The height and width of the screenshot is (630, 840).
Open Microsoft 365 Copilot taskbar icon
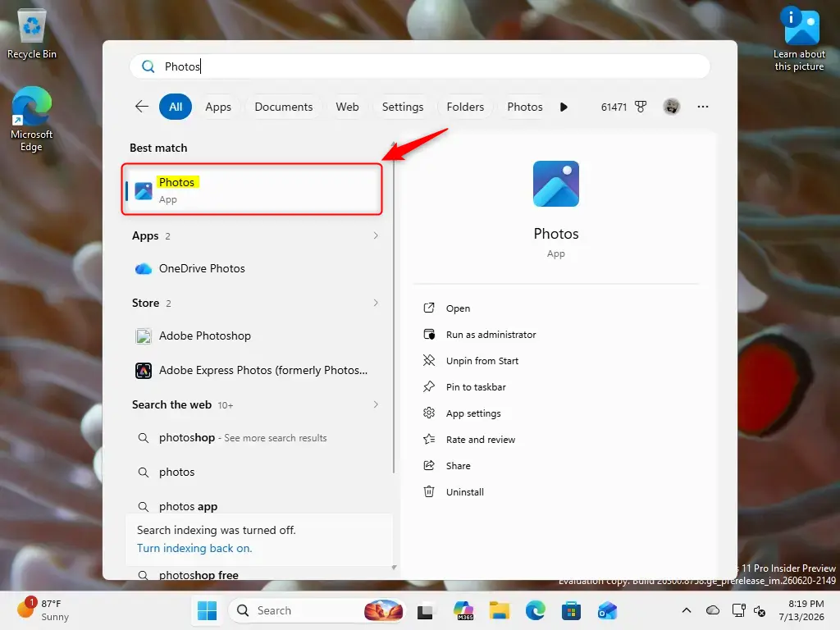click(x=463, y=610)
